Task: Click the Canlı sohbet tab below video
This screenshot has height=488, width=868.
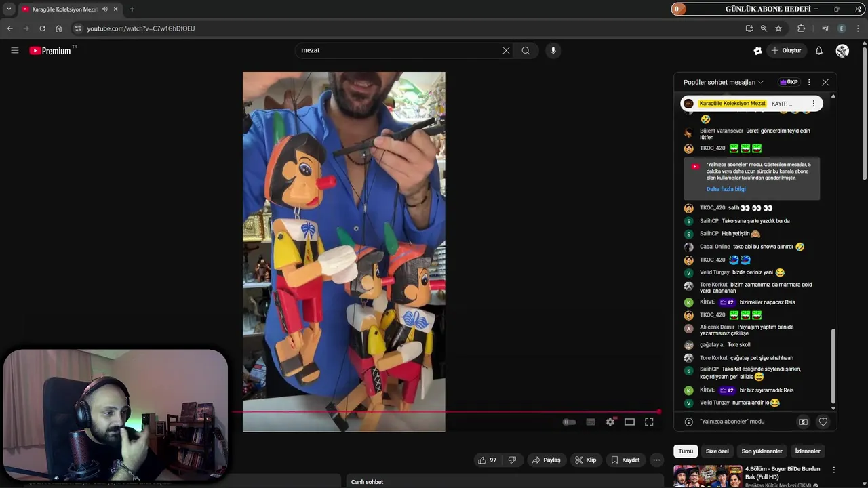Action: [367, 482]
